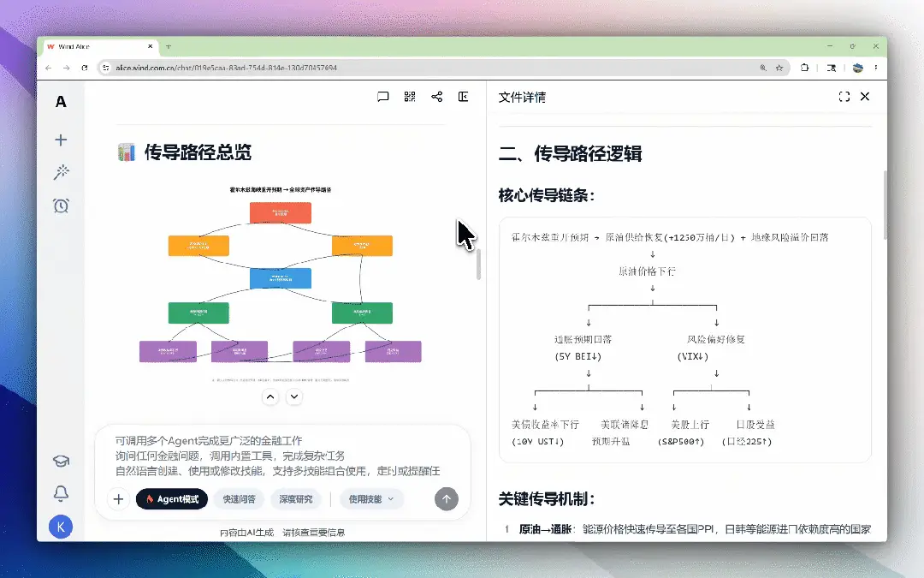Bookmark this page with star icon
This screenshot has width=924, height=578.
779,68
